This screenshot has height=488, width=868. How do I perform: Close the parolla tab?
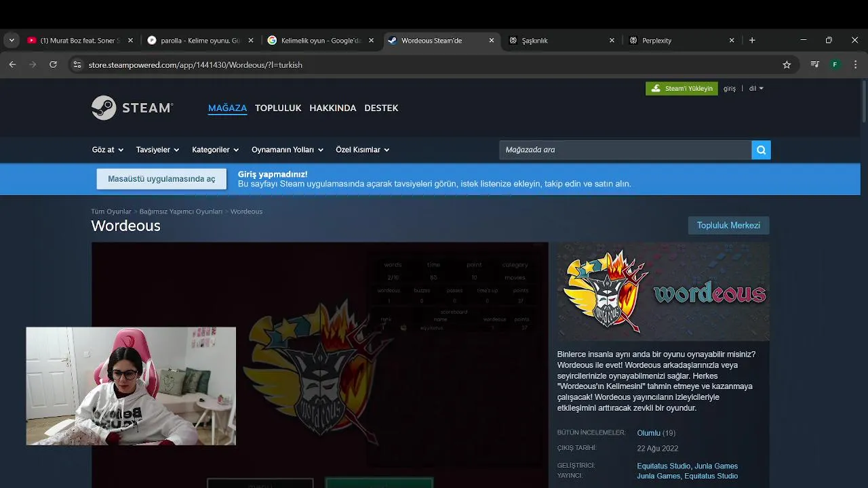250,41
